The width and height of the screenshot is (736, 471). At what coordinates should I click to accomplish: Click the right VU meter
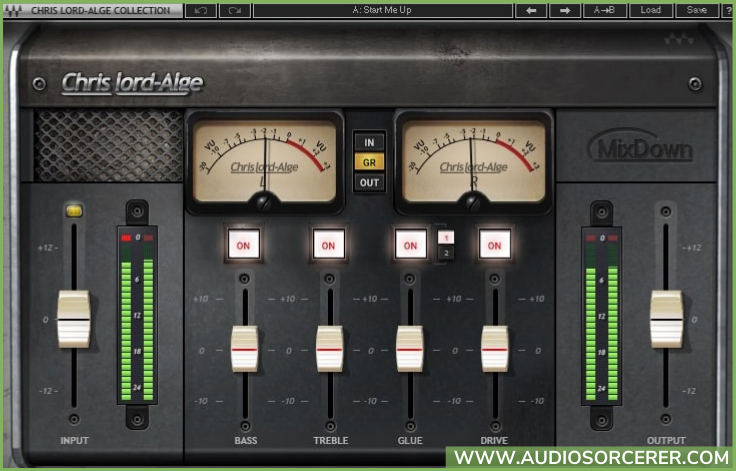[x=474, y=162]
